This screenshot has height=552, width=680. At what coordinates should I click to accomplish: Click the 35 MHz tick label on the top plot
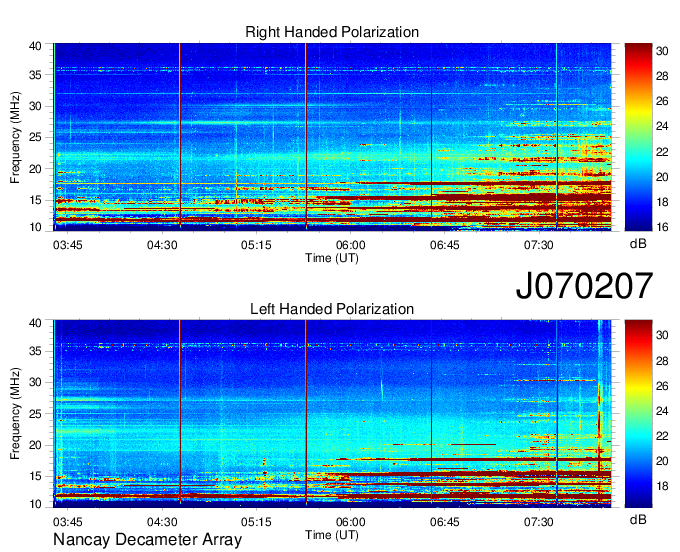35,75
